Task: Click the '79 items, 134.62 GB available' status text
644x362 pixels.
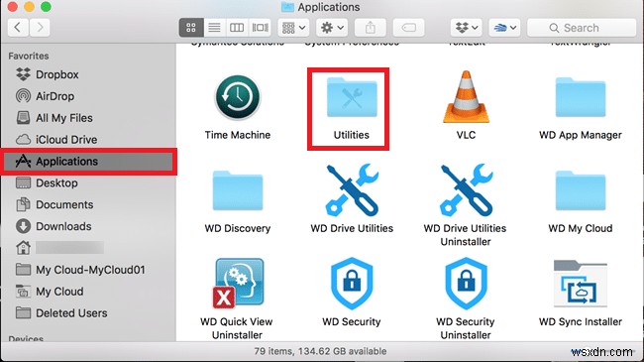Action: click(320, 351)
